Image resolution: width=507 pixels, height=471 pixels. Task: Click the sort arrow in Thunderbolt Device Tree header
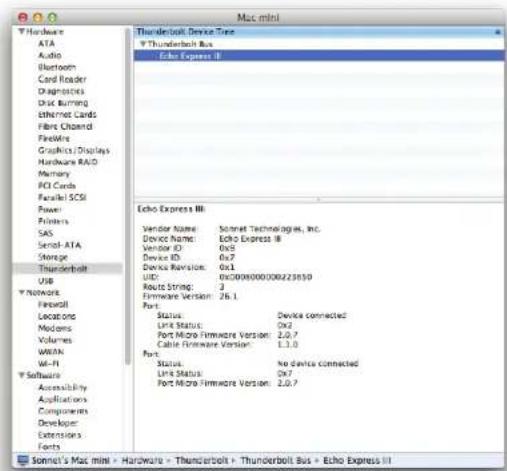(x=498, y=32)
